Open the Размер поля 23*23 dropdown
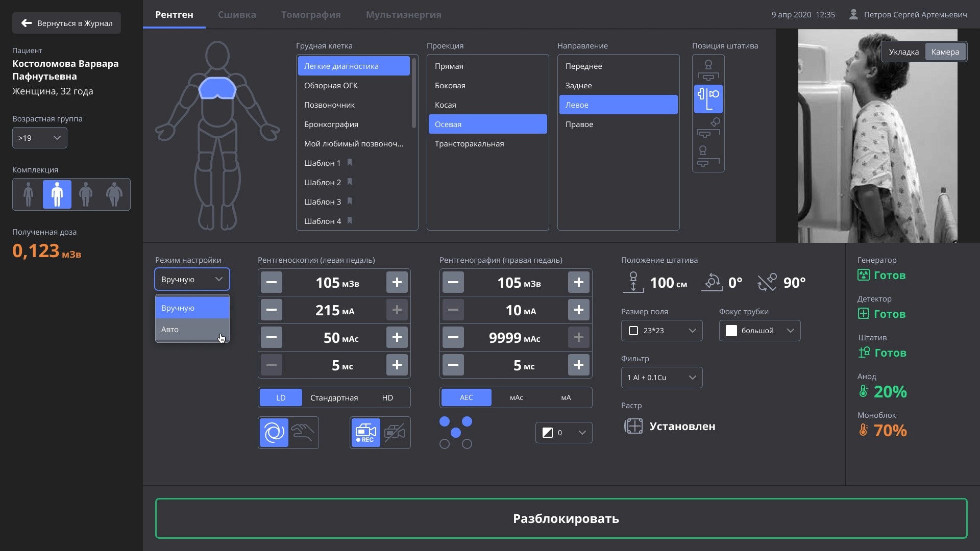 [661, 331]
